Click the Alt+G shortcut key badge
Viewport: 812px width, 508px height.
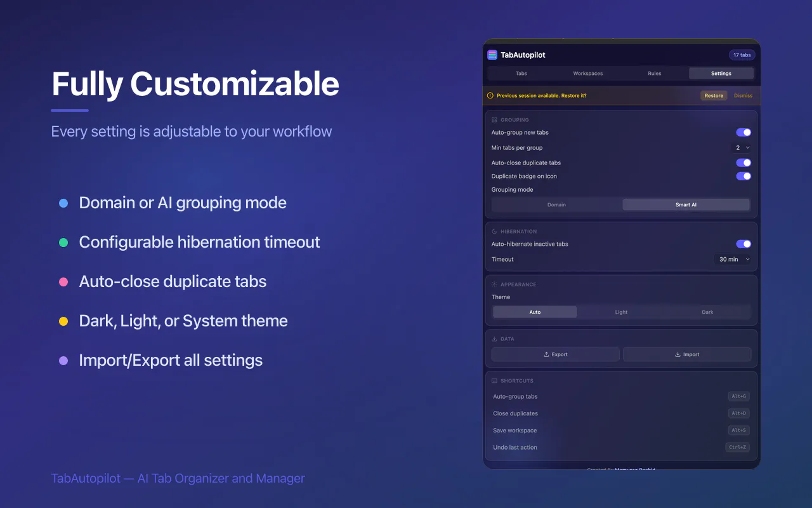click(740, 396)
